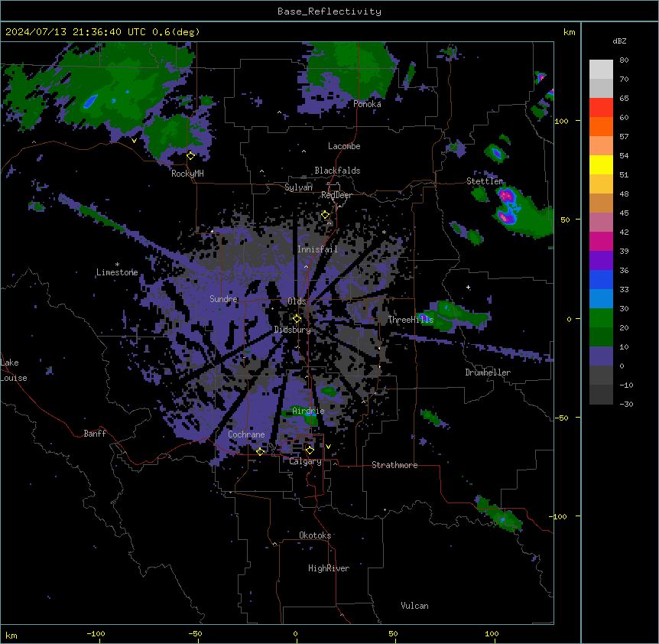
Task: Click the green 20 dBZ legend swatch
Action: click(601, 318)
